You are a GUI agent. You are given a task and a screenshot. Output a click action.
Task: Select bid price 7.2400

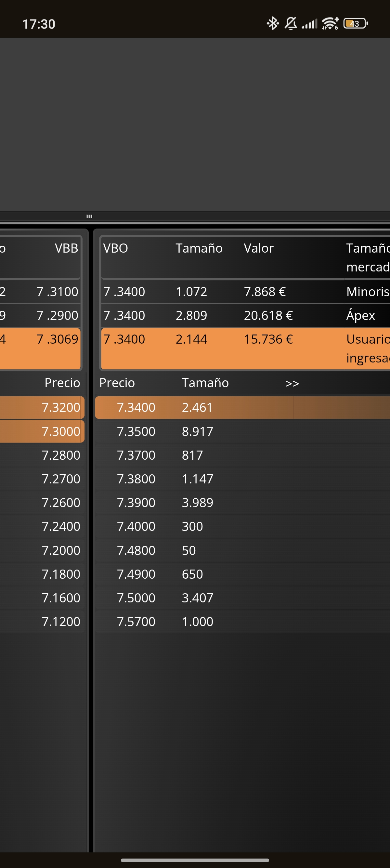click(61, 526)
